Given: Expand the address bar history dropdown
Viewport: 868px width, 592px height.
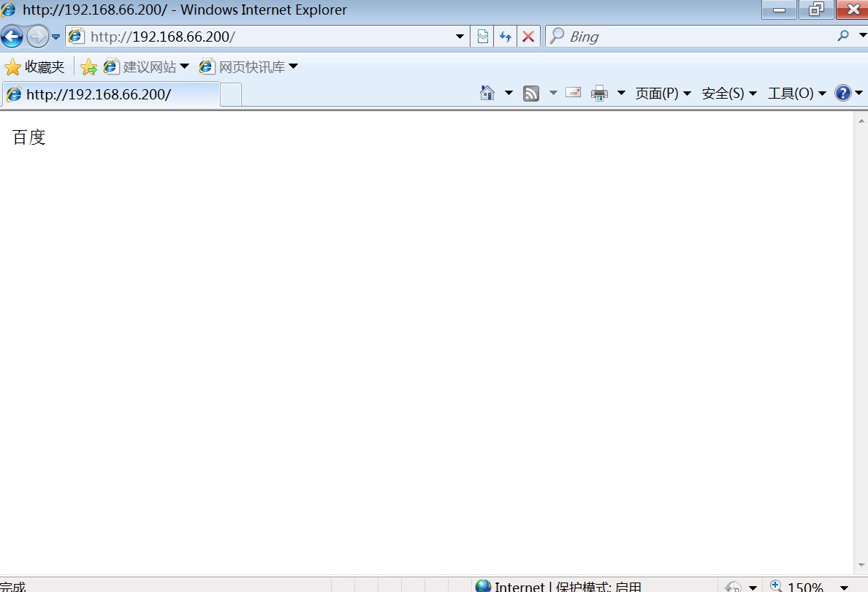Looking at the screenshot, I should [x=460, y=37].
